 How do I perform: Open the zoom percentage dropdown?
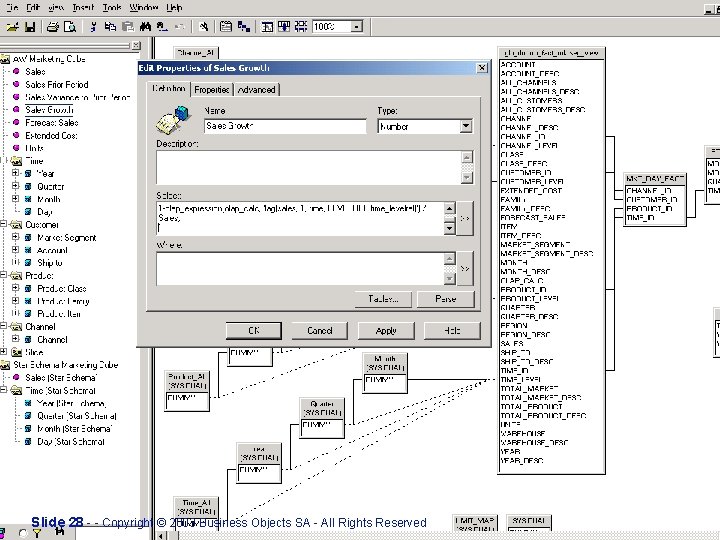tap(356, 27)
